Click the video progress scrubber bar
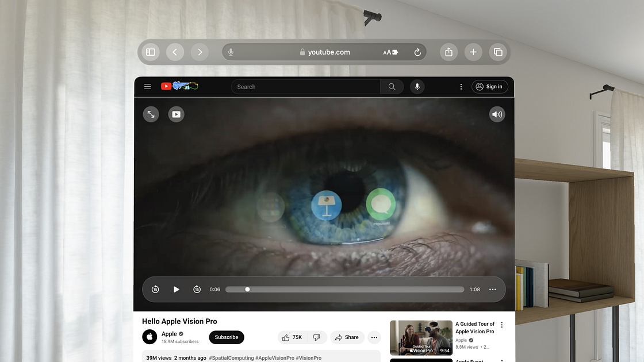Image resolution: width=644 pixels, height=362 pixels. [x=344, y=290]
